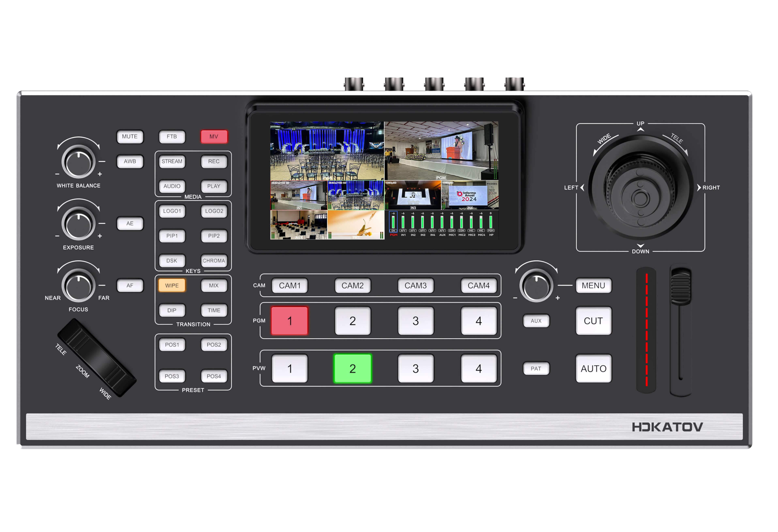Image resolution: width=778 pixels, height=532 pixels.
Task: Switch program to PGM 4
Action: pyautogui.click(x=479, y=321)
